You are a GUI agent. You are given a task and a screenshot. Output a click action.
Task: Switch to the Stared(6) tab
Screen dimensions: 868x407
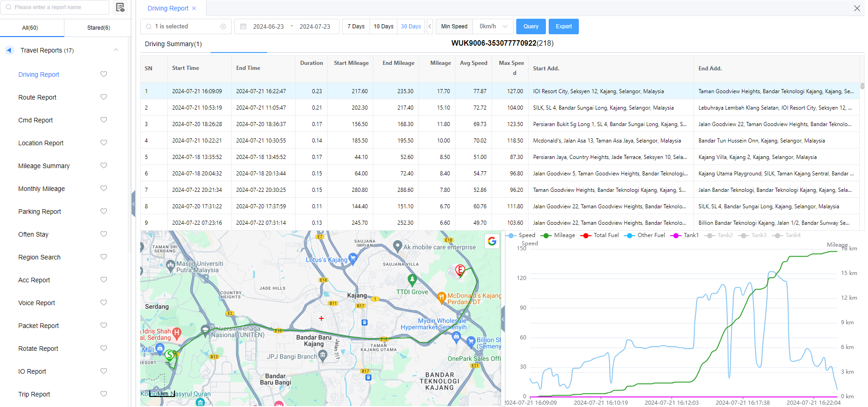point(98,28)
